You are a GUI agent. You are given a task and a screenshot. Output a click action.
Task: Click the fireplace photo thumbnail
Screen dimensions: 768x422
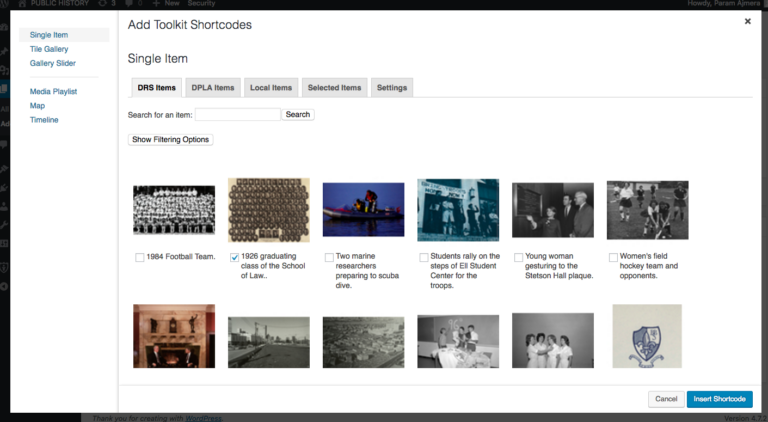(174, 336)
